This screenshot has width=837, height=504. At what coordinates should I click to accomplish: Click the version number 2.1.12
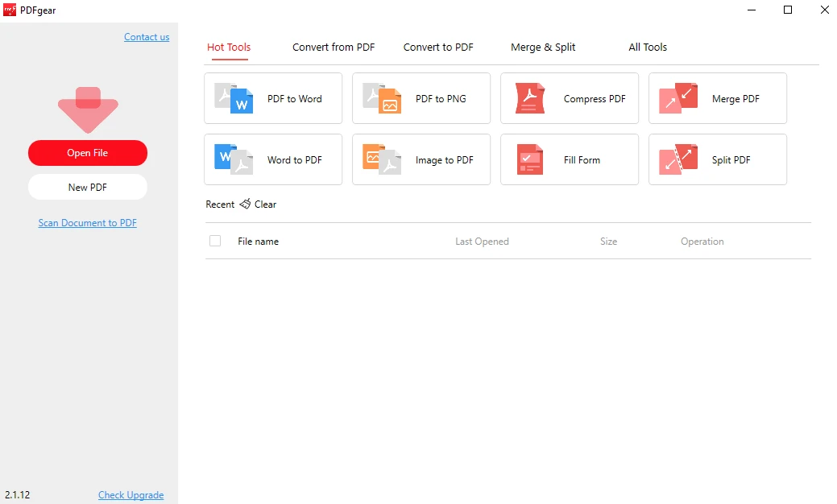(18, 495)
